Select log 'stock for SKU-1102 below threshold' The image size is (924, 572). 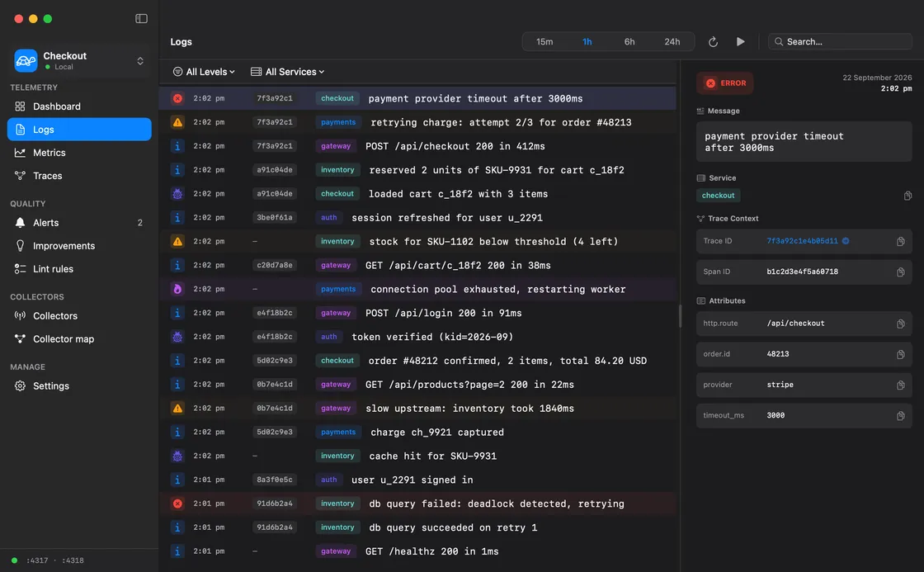pos(417,241)
